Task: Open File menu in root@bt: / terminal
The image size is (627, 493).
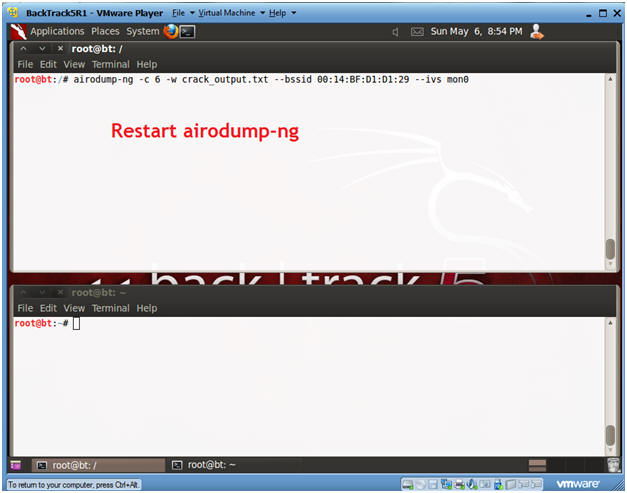Action: point(25,64)
